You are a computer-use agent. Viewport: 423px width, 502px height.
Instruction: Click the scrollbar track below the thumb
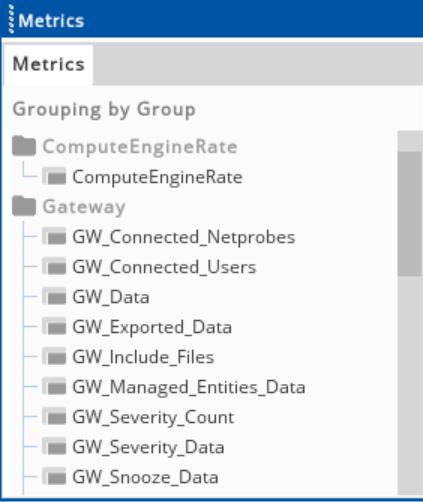[x=410, y=385]
